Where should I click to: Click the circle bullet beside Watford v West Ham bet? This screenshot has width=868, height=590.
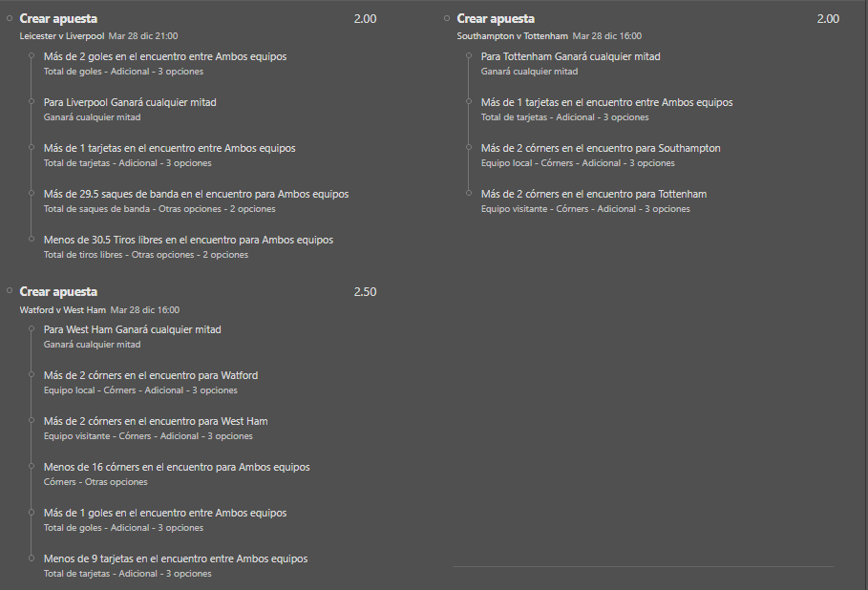pyautogui.click(x=10, y=290)
